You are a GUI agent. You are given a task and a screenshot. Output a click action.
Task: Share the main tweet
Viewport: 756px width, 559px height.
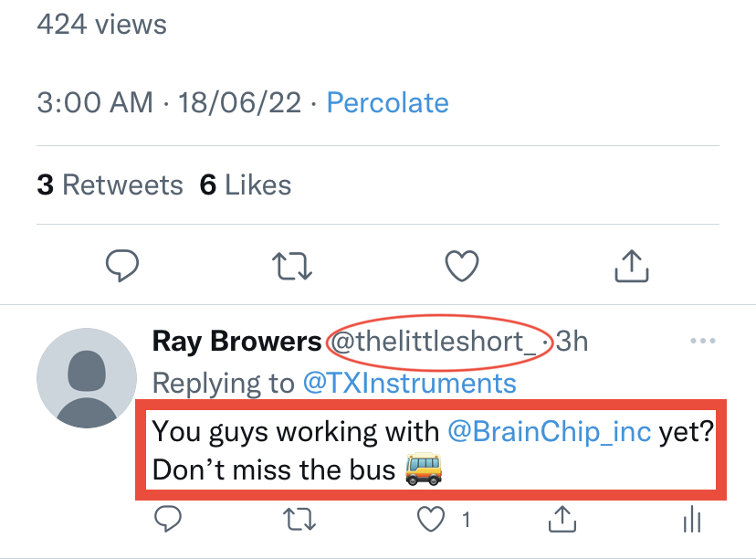click(631, 266)
